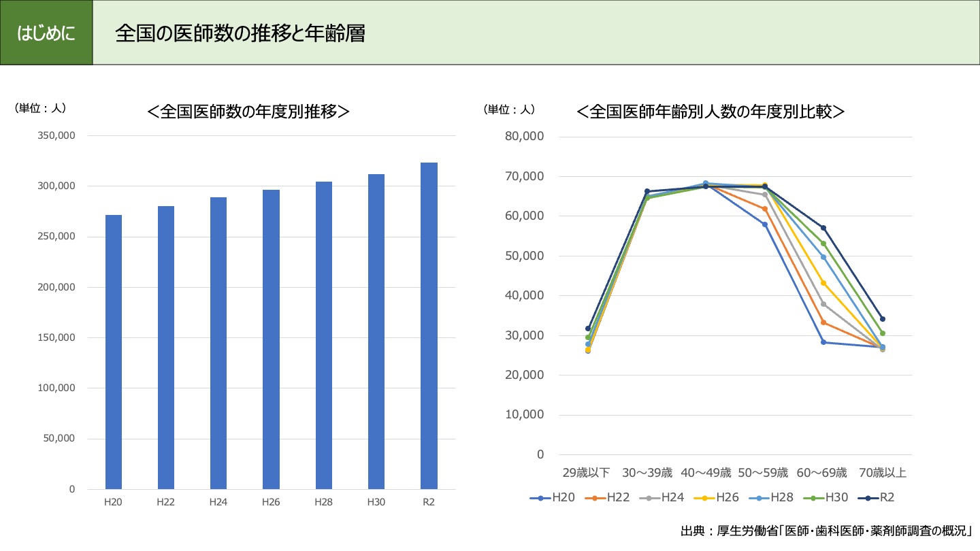
Task: Click the 全国医師数の年度別推移 chart title
Action: pyautogui.click(x=248, y=112)
